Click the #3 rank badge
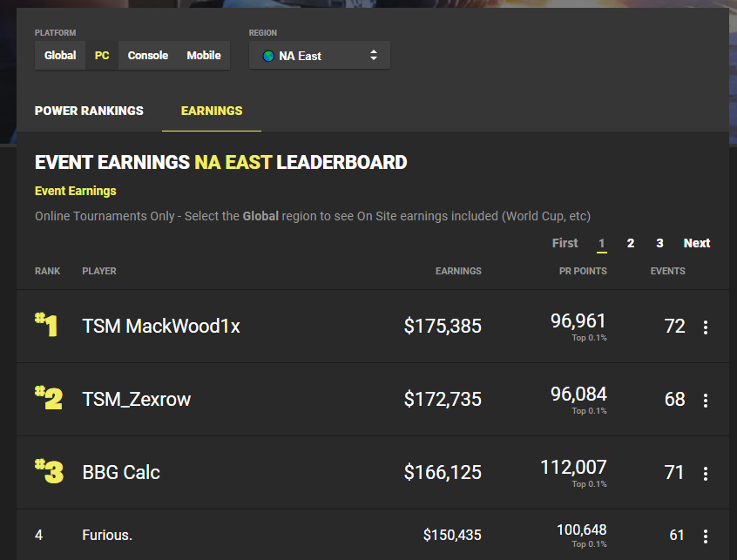737x560 pixels. pos(49,471)
